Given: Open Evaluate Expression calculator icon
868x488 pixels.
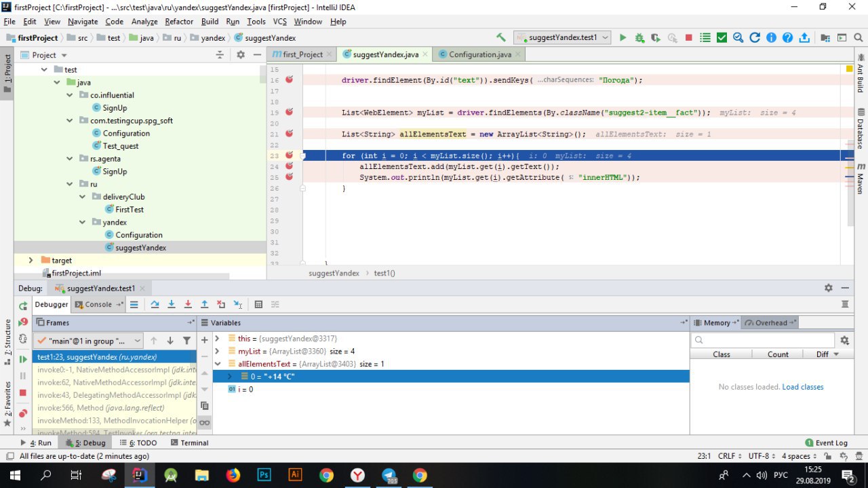Looking at the screenshot, I should click(x=258, y=305).
